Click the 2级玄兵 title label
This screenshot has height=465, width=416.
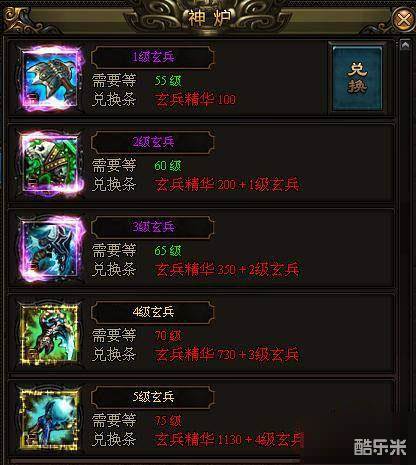coord(153,142)
